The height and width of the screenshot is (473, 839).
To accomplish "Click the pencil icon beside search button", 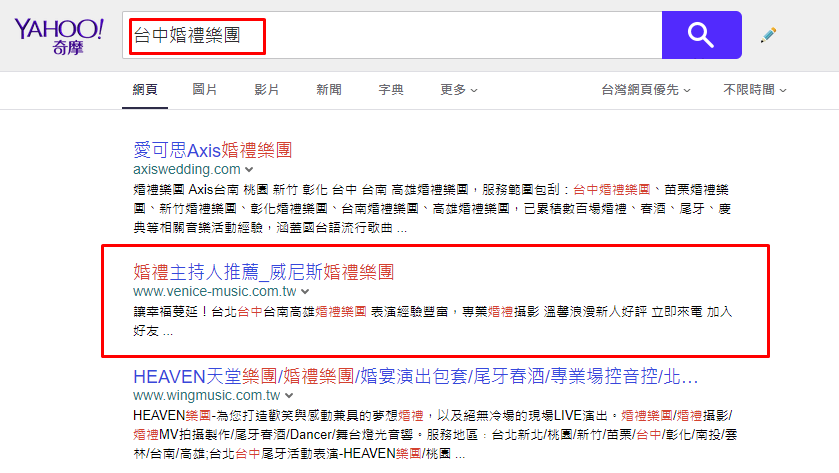I will pyautogui.click(x=768, y=35).
